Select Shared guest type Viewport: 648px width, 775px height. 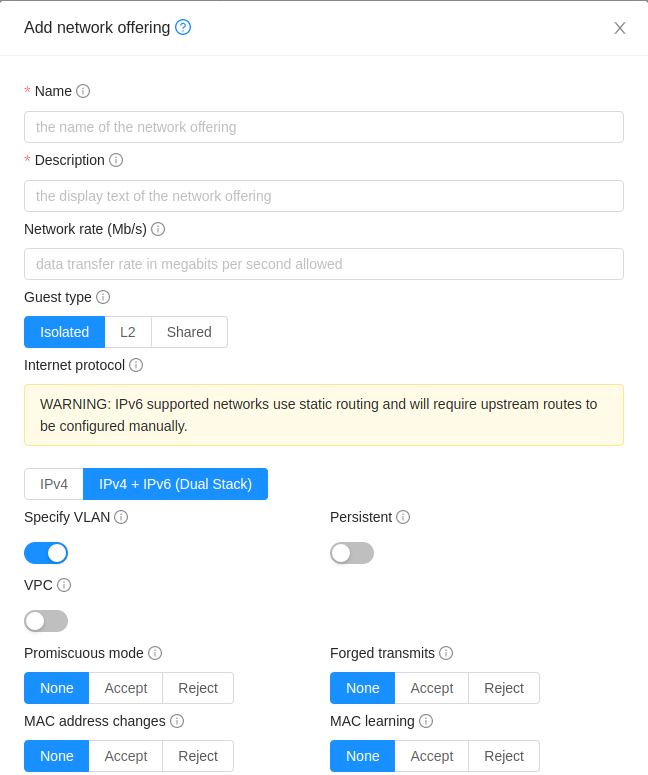pyautogui.click(x=189, y=332)
